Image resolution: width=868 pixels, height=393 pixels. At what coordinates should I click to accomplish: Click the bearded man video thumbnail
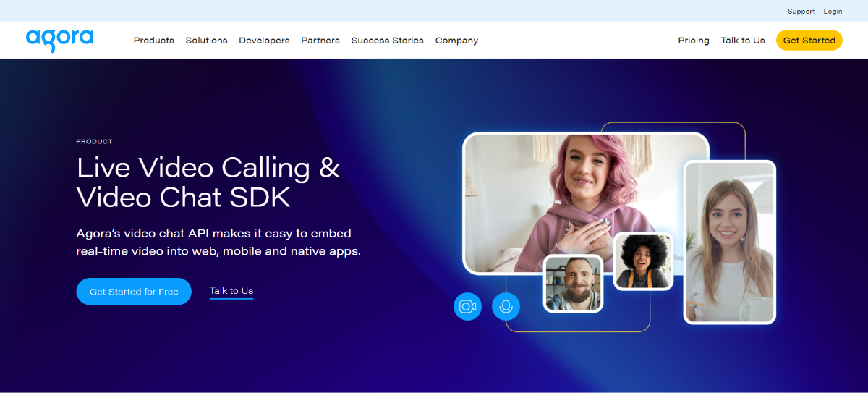pos(573,284)
